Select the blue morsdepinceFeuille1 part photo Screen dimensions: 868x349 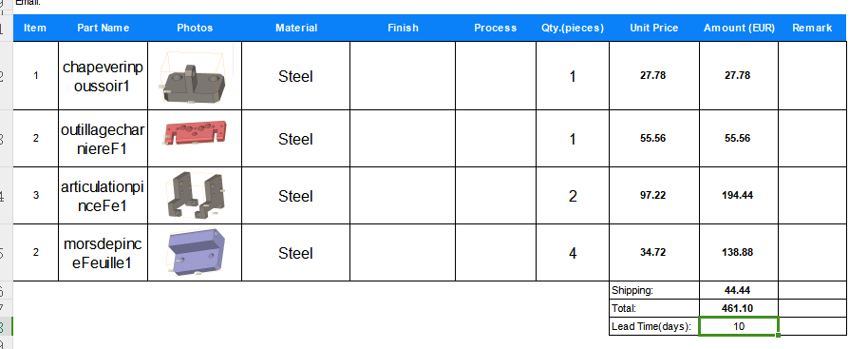click(x=195, y=253)
